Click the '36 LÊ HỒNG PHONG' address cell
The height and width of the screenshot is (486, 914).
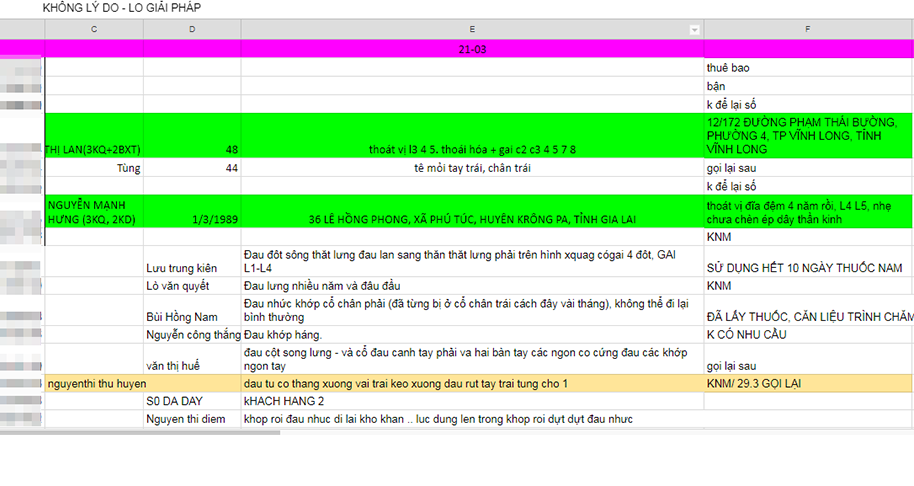point(472,219)
